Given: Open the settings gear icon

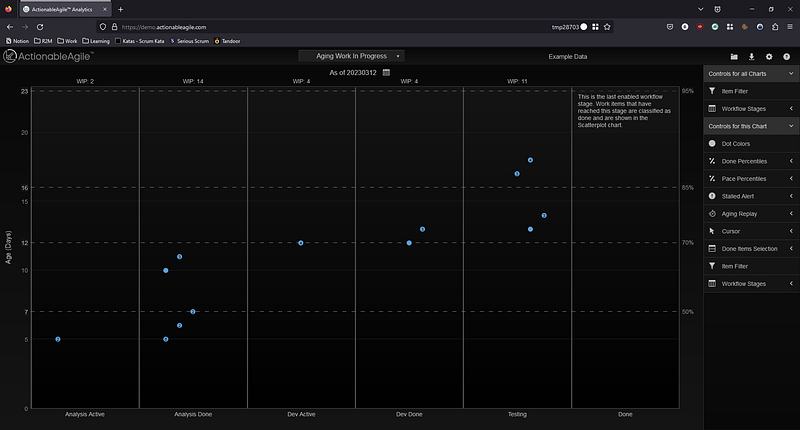Looking at the screenshot, I should [769, 57].
